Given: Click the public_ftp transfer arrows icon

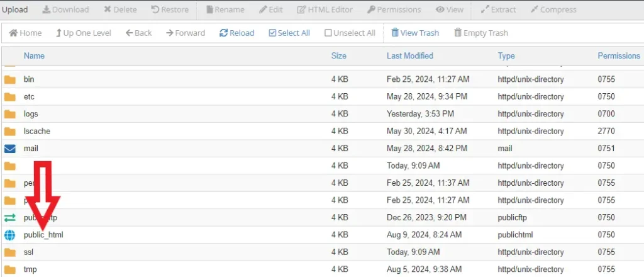Looking at the screenshot, I should [9, 218].
